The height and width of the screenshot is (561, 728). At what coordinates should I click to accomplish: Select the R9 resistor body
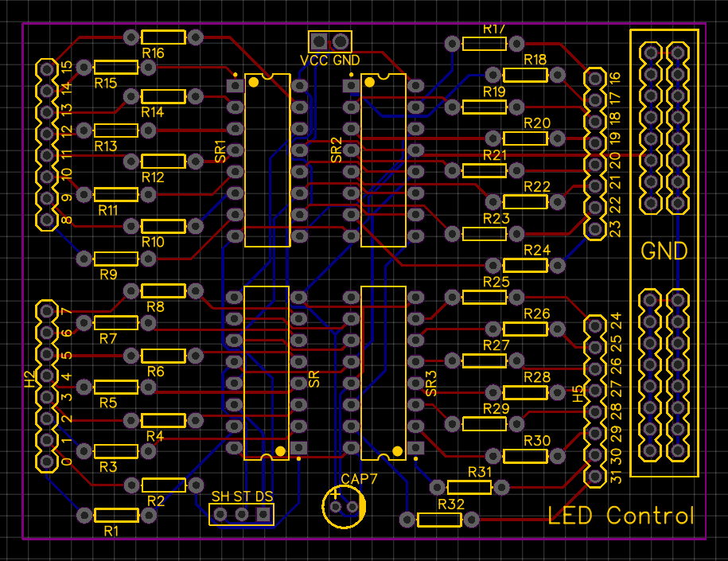(116, 259)
